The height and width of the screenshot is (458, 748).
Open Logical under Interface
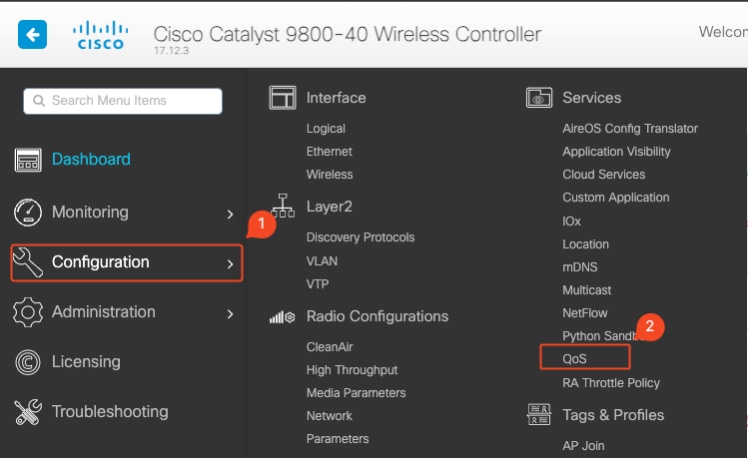326,129
